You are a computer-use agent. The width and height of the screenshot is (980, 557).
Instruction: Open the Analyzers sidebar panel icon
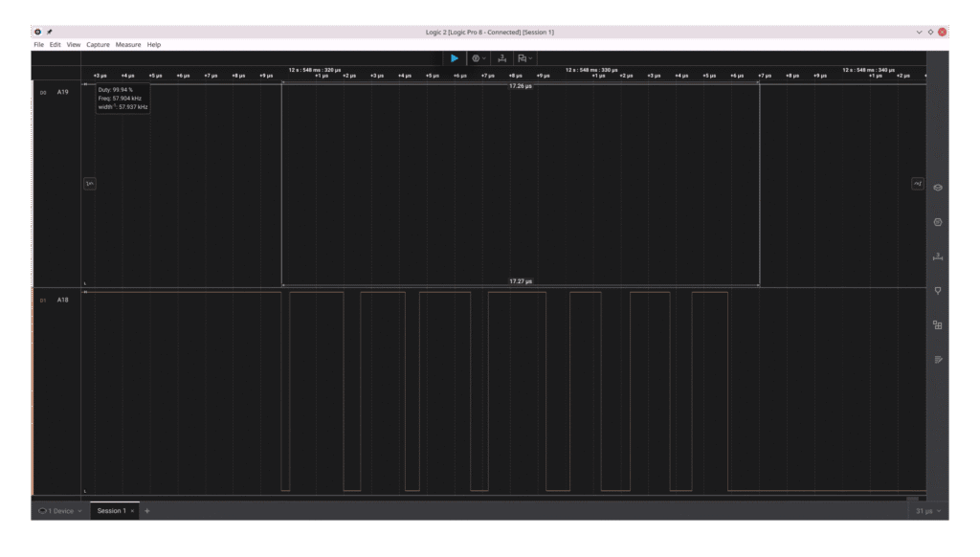[938, 222]
